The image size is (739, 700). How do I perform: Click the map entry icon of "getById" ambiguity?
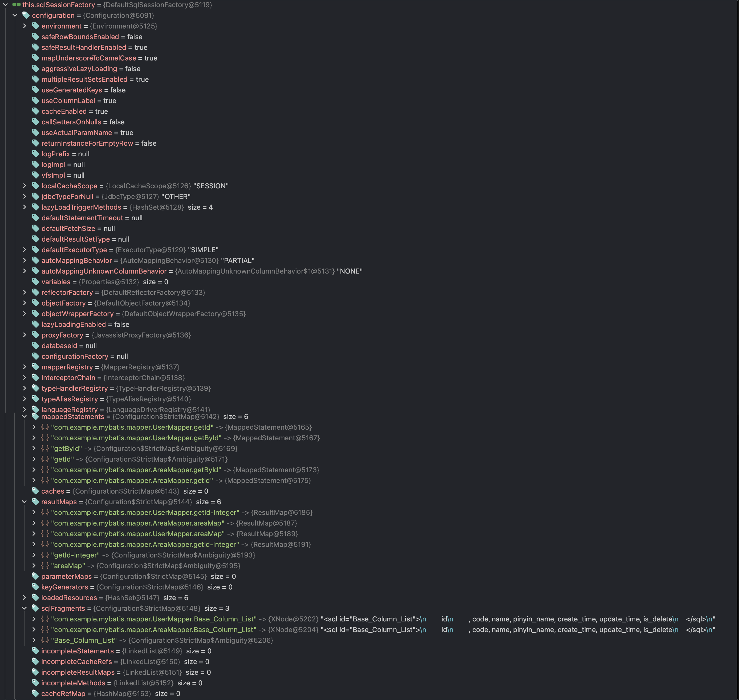tap(45, 449)
